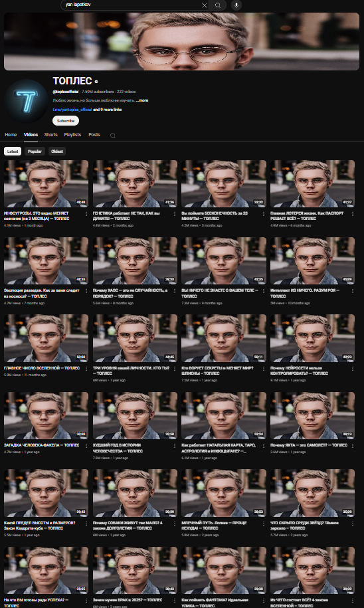Screen dimensions: 364x608
Task: Open options for Почему СОБАКИ ЖИВУТ video
Action: click(x=175, y=523)
